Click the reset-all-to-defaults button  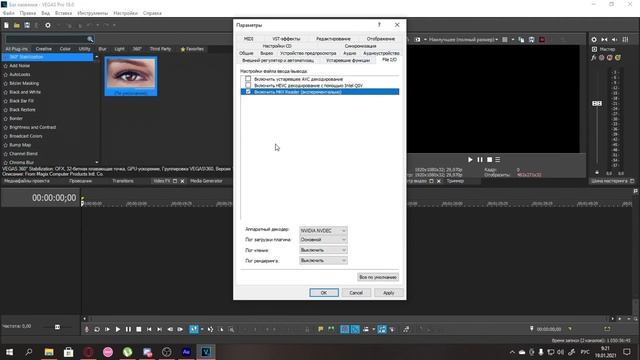click(378, 277)
